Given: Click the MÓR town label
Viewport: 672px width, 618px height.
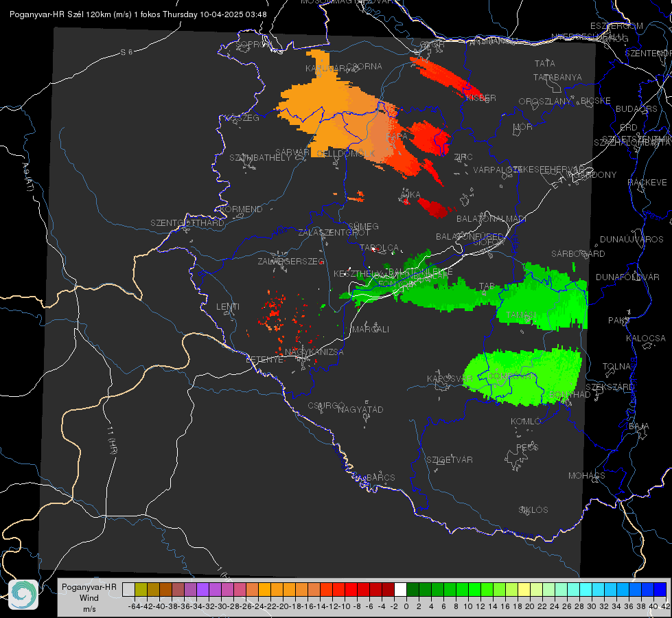Looking at the screenshot, I should pos(522,127).
